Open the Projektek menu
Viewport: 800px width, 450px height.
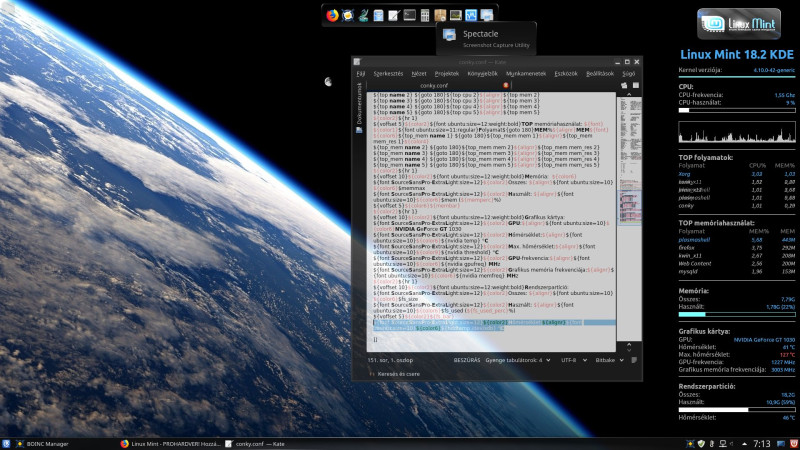coord(446,73)
